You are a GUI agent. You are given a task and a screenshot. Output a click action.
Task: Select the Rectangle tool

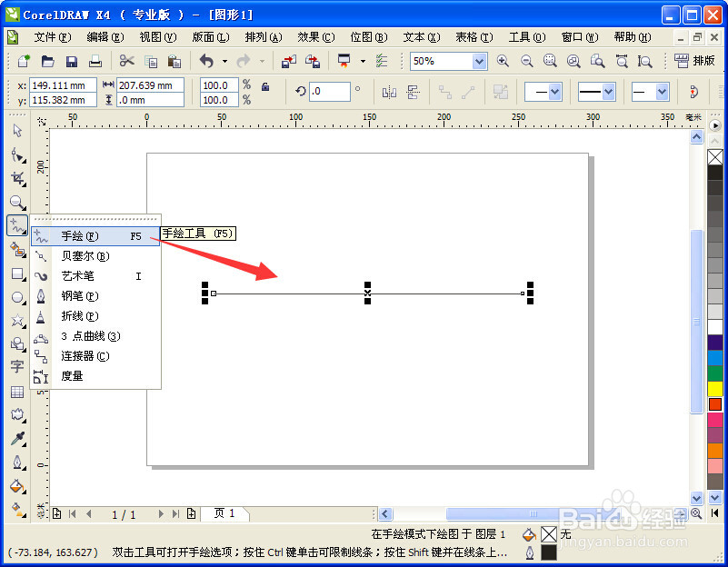(x=16, y=274)
